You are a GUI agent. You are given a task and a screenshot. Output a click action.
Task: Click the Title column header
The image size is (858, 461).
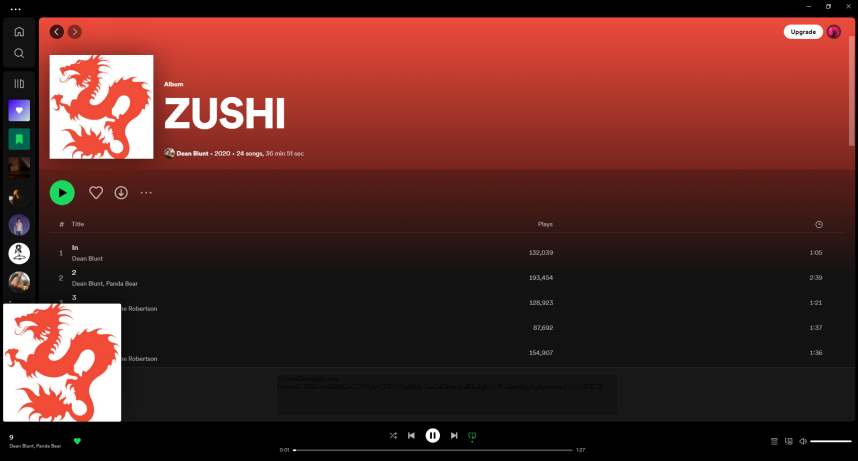pyautogui.click(x=78, y=224)
